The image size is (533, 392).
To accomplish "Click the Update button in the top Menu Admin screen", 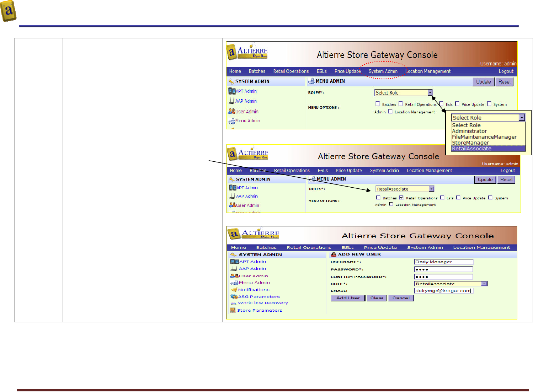I will tap(484, 82).
